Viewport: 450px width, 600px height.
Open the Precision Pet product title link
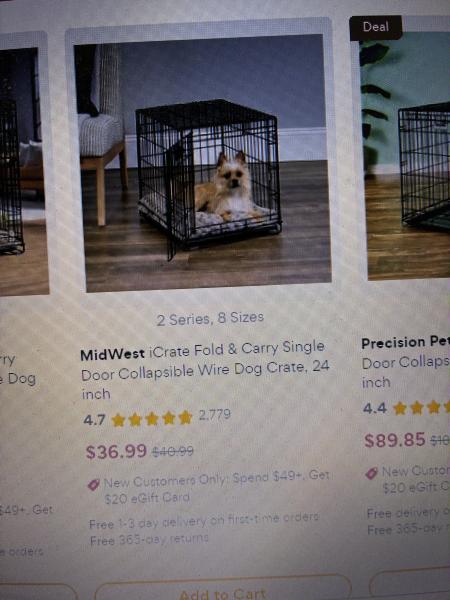point(406,362)
